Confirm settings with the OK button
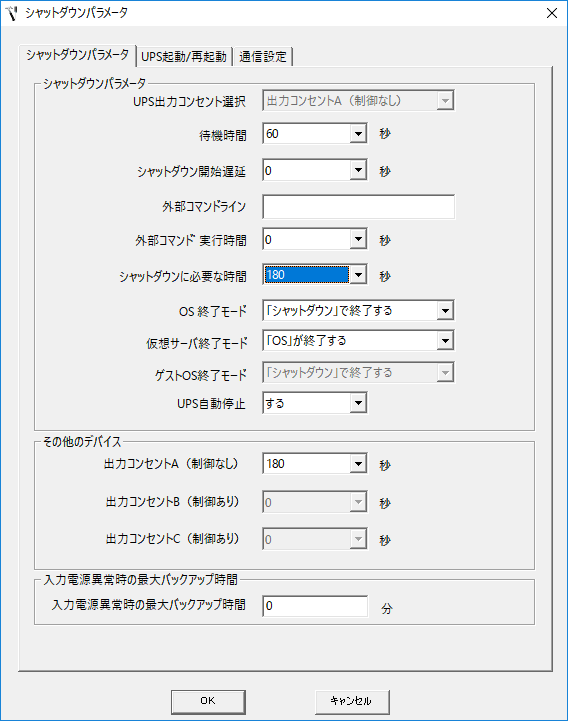The image size is (568, 721). click(x=208, y=701)
